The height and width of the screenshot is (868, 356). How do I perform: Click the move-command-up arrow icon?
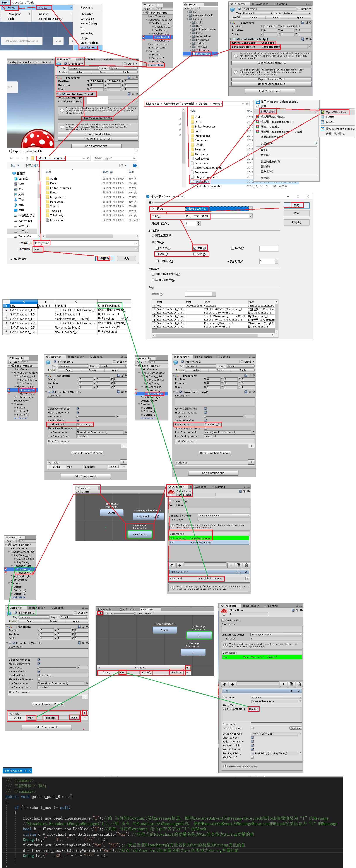172,565
